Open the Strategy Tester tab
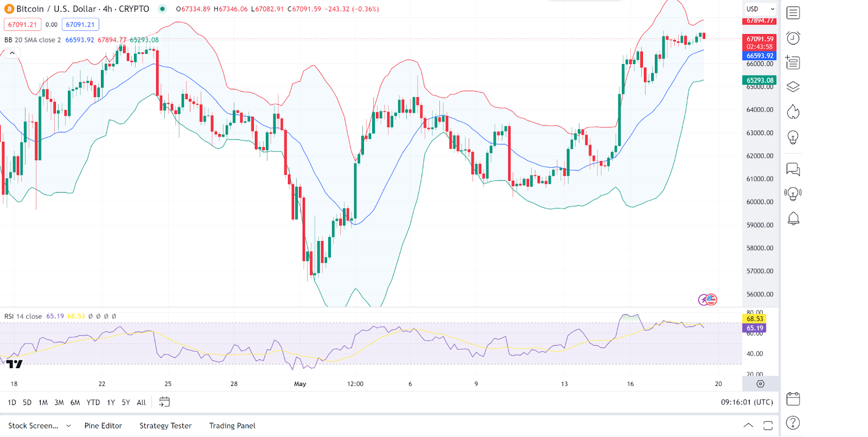 [165, 426]
